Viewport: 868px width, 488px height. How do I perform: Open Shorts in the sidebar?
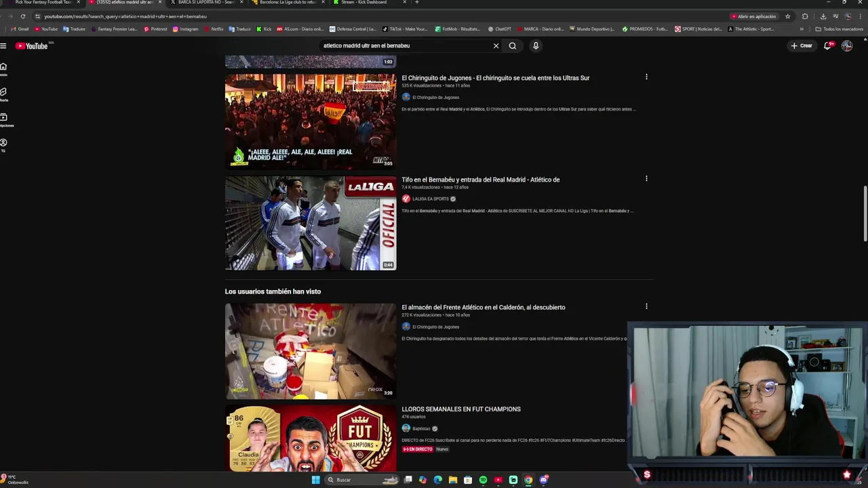point(3,94)
